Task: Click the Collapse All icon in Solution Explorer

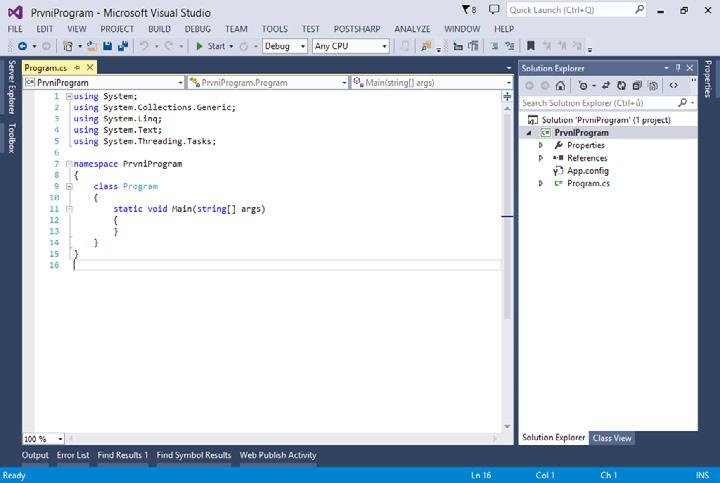Action: (637, 85)
